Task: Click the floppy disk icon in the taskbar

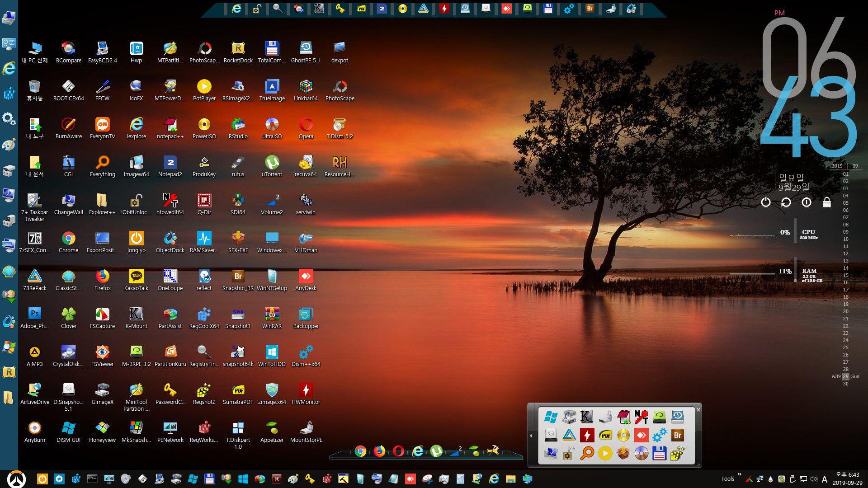Action: (209, 479)
